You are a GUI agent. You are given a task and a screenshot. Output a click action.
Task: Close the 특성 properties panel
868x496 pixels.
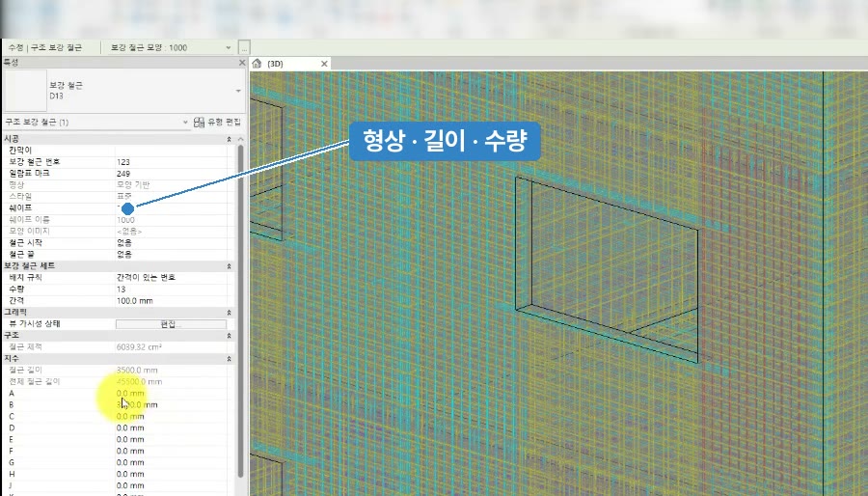pyautogui.click(x=242, y=63)
